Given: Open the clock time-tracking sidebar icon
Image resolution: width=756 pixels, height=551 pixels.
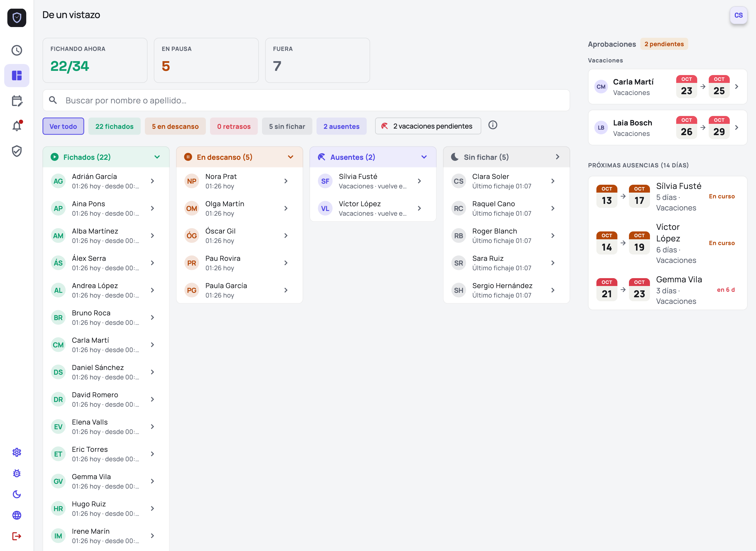Looking at the screenshot, I should pyautogui.click(x=17, y=50).
